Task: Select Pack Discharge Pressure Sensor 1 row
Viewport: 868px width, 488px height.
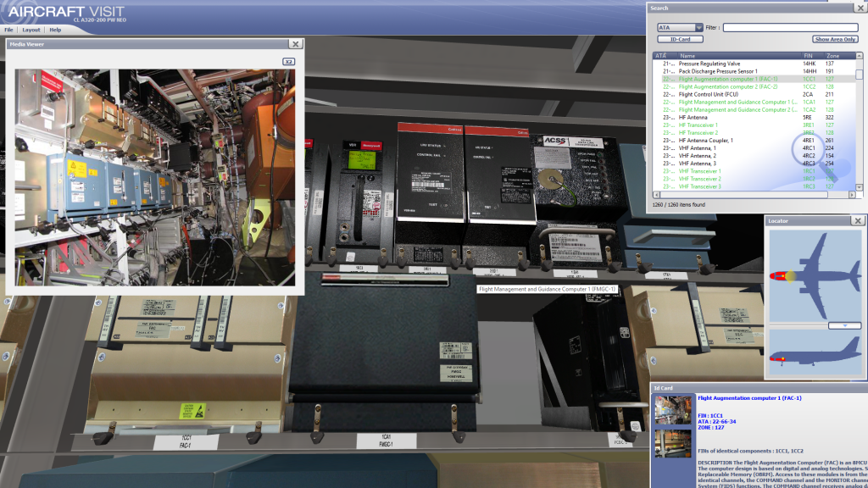Action: (x=755, y=71)
